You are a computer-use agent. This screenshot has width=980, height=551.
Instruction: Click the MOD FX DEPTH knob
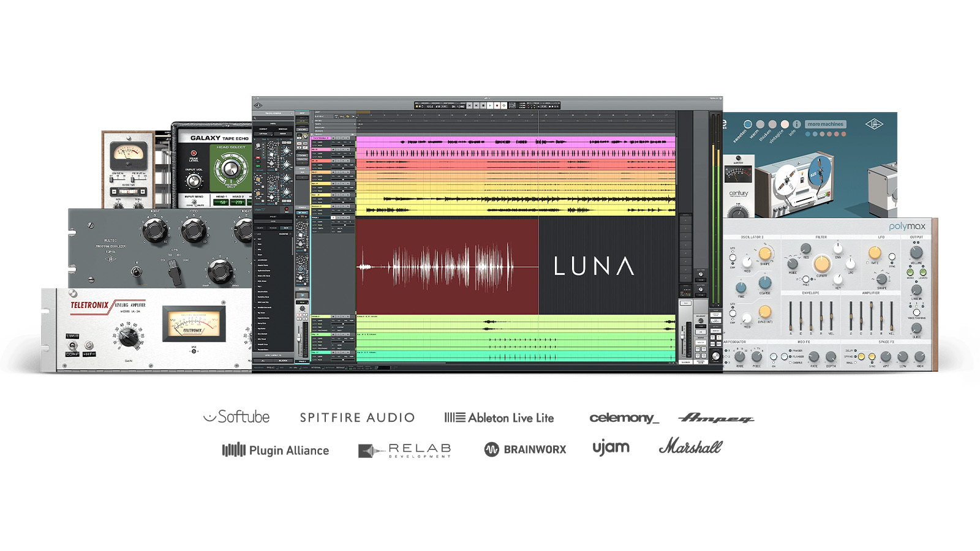click(831, 356)
